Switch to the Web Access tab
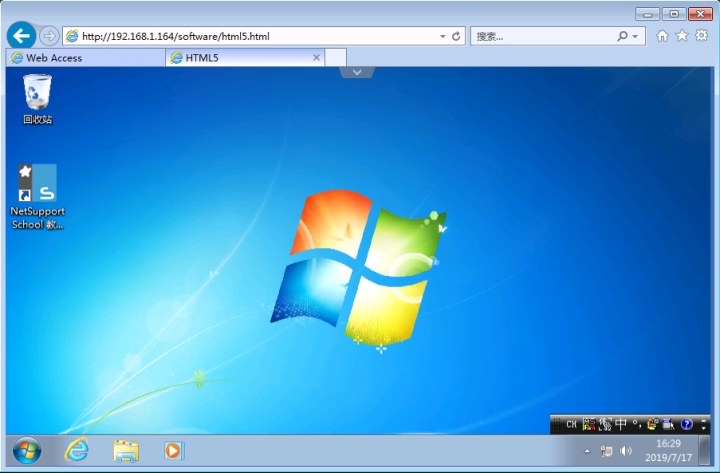The height and width of the screenshot is (473, 720). (85, 58)
